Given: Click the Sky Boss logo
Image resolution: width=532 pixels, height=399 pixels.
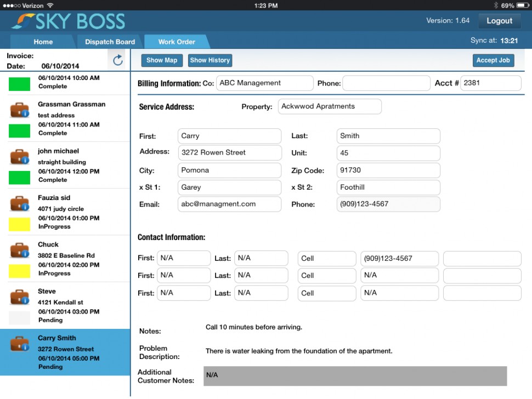Looking at the screenshot, I should pos(68,21).
